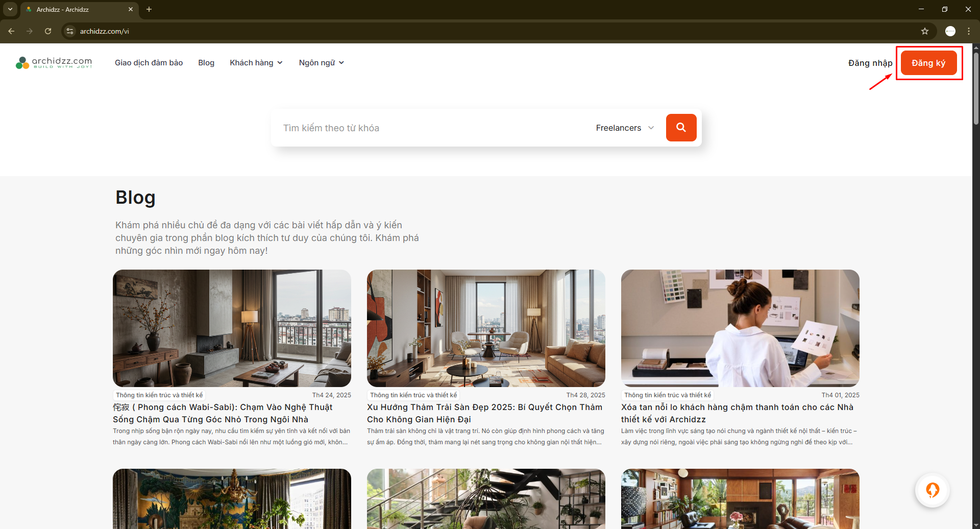The image size is (980, 529).
Task: Expand the Ngôn ngữ language dropdown
Action: pos(321,63)
